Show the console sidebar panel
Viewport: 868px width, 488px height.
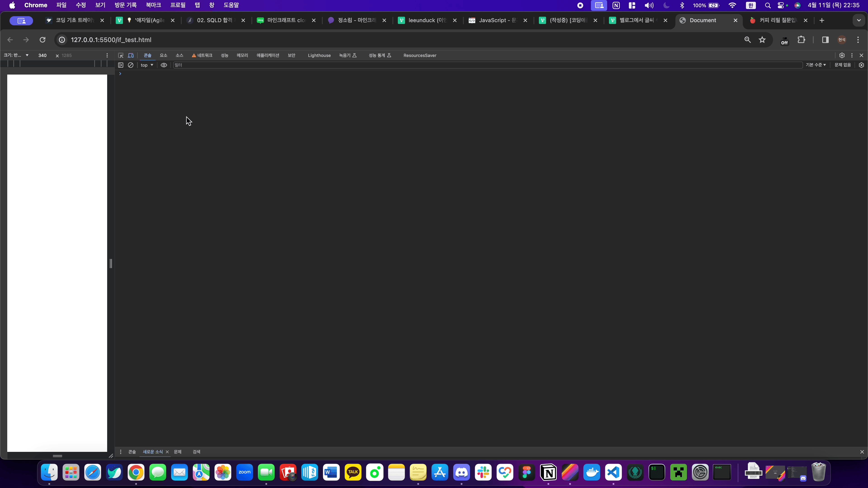click(x=121, y=65)
